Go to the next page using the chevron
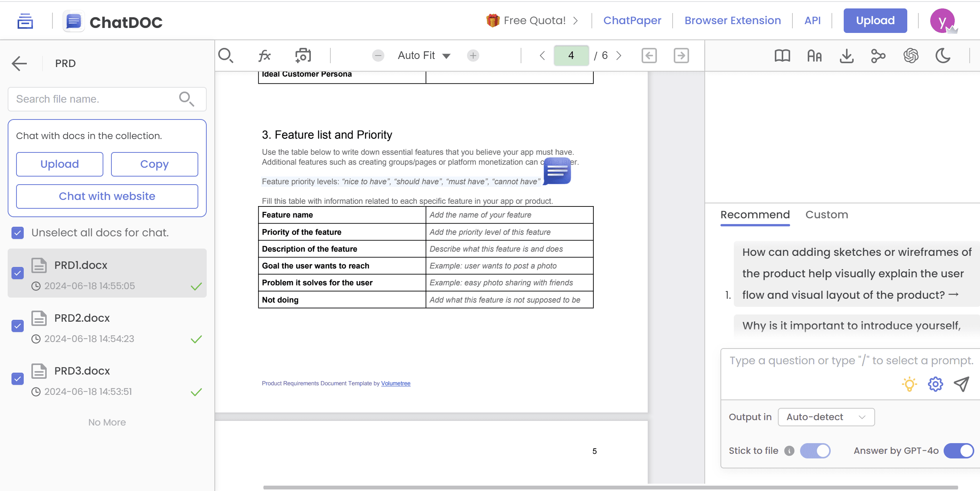980x491 pixels. point(619,56)
